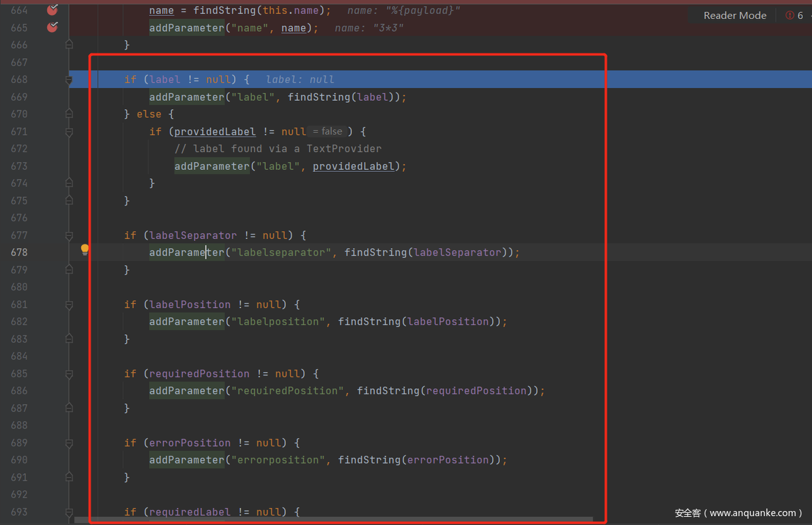Image resolution: width=812 pixels, height=525 pixels.
Task: Click the '= false' inline debug value
Action: click(327, 131)
